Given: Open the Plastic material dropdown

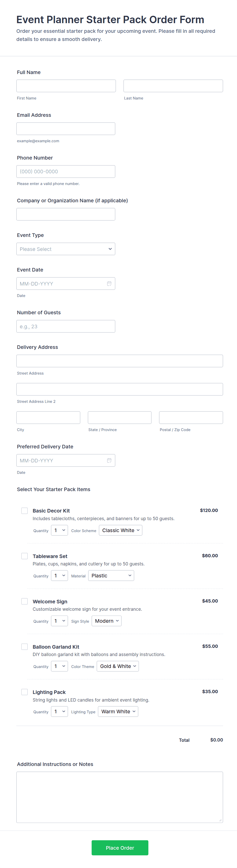Looking at the screenshot, I should pos(111,576).
